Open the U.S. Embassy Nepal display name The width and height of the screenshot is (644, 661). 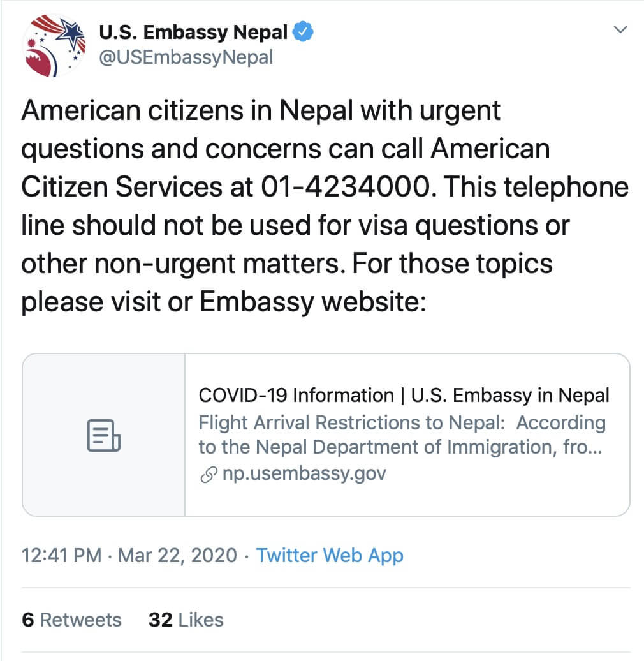tap(194, 31)
